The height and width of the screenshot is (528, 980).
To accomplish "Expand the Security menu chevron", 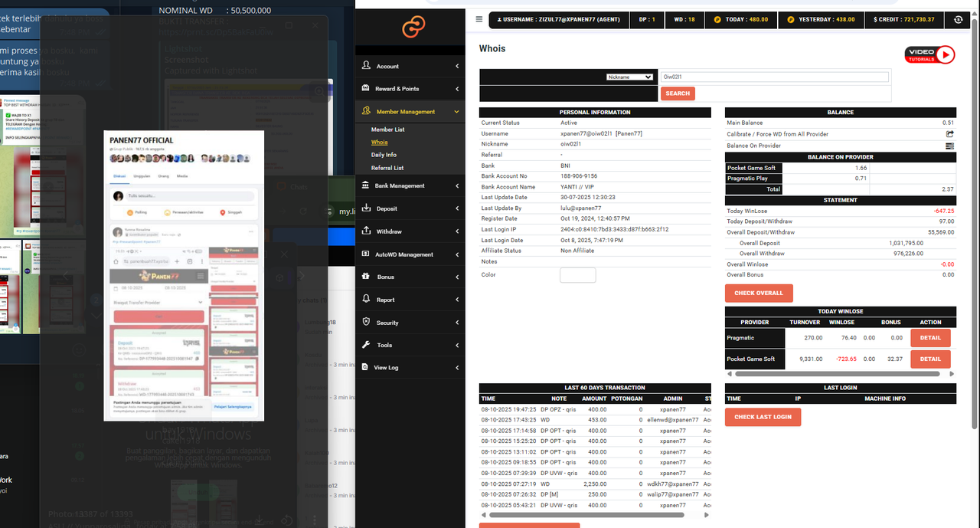I will tap(457, 323).
